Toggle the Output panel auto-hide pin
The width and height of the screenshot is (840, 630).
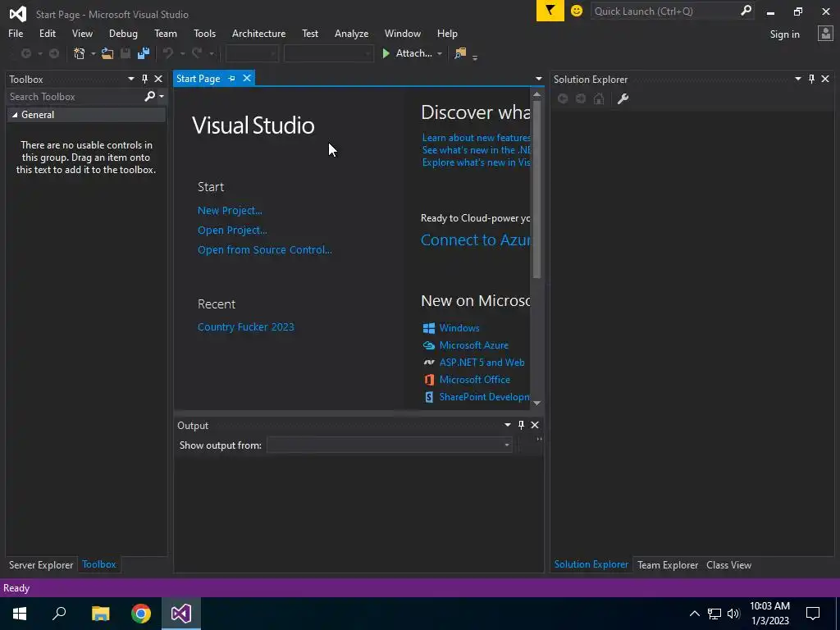521,425
